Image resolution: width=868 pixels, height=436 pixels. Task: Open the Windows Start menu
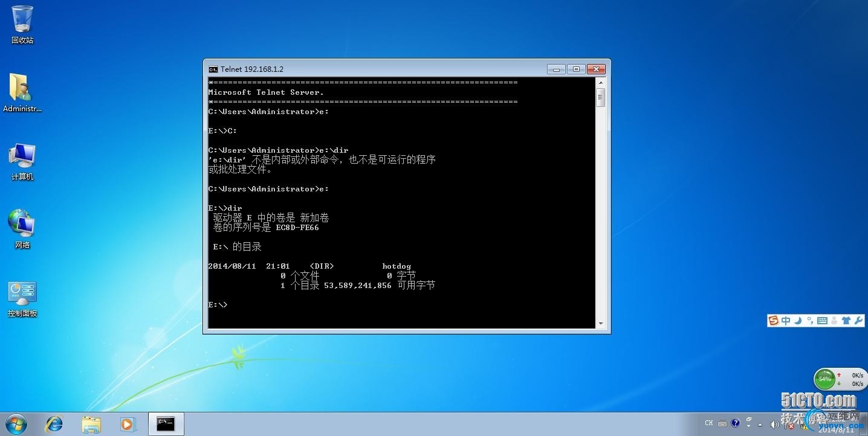tap(16, 424)
